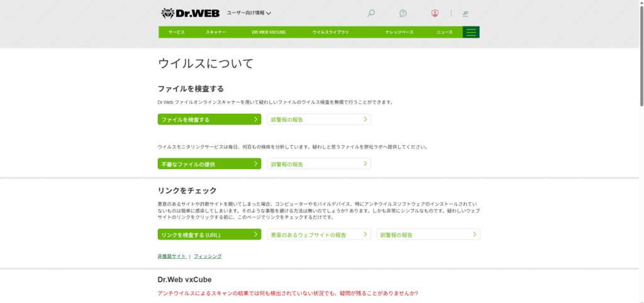Viewport: 644px width, 303px height.
Task: Switch language via the JP selector
Action: [465, 13]
